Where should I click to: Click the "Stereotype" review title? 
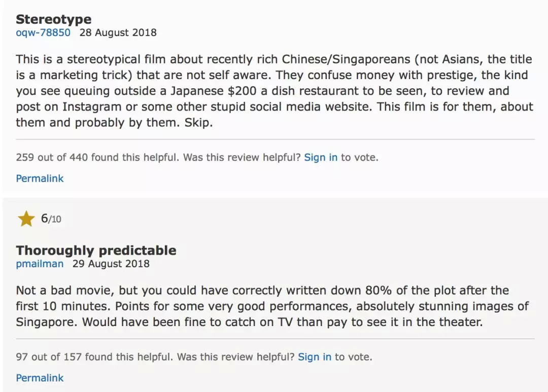[x=54, y=19]
